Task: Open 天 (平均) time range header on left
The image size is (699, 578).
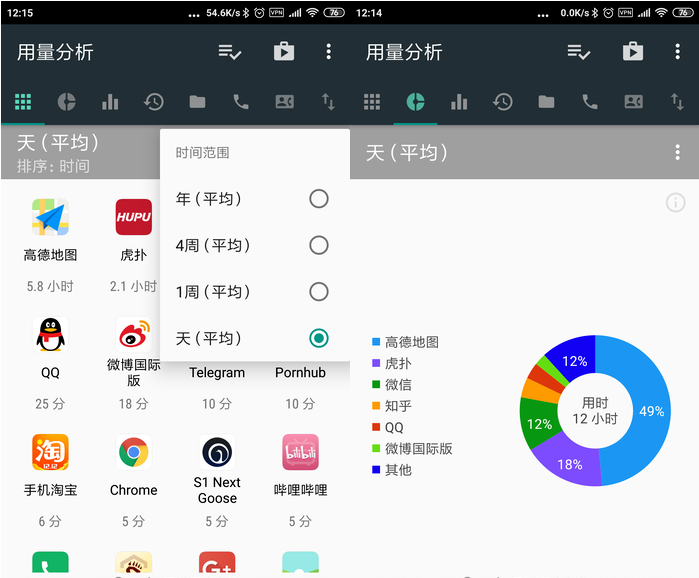Action: (x=58, y=143)
